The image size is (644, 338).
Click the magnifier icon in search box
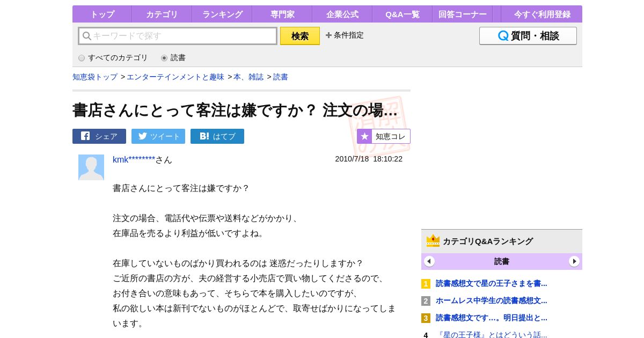coord(86,36)
